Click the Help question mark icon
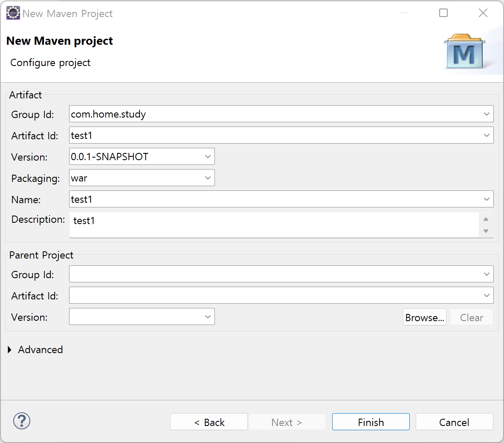 coord(21,421)
